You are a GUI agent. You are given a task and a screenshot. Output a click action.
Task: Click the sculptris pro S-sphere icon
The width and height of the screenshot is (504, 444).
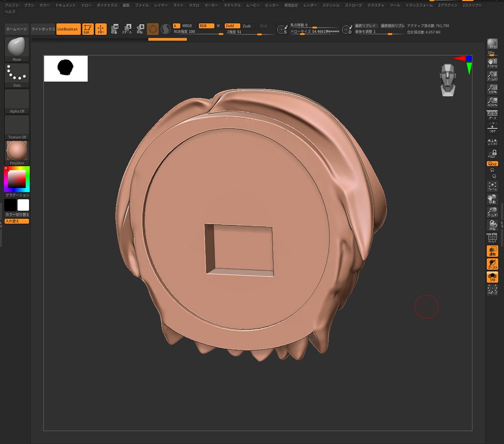coord(165,29)
